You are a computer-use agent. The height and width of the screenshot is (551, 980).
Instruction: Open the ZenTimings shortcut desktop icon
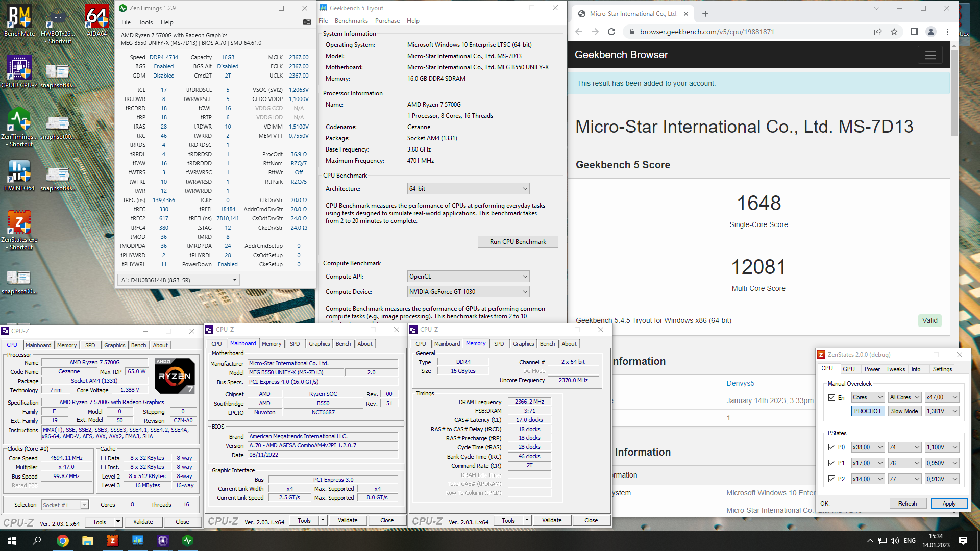(19, 128)
